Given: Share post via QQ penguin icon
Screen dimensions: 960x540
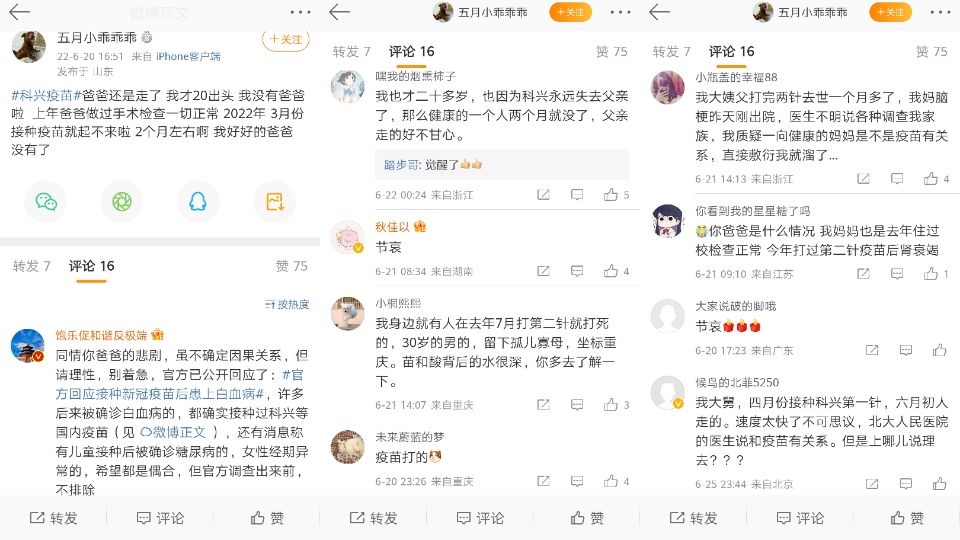Looking at the screenshot, I should pos(198,201).
